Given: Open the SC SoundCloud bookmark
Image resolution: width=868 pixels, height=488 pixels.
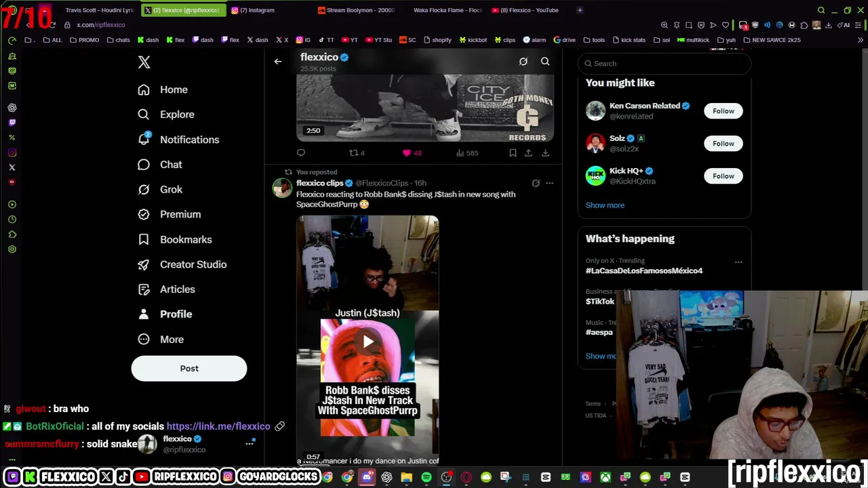Looking at the screenshot, I should click(x=408, y=40).
